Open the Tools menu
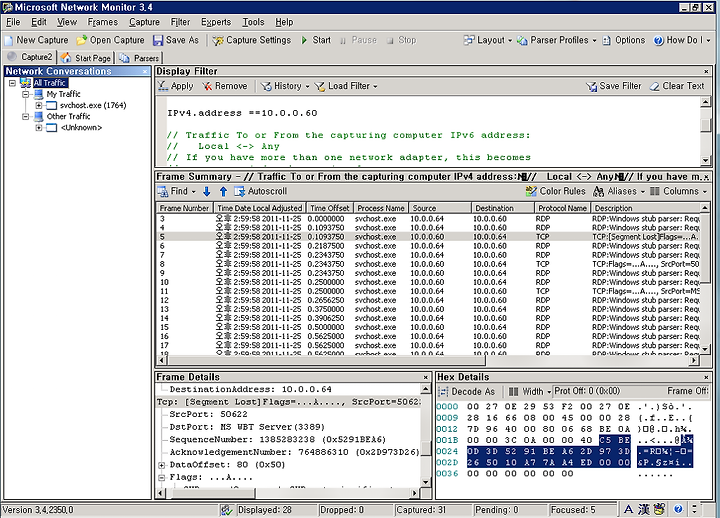This screenshot has height=518, width=720. tap(253, 22)
